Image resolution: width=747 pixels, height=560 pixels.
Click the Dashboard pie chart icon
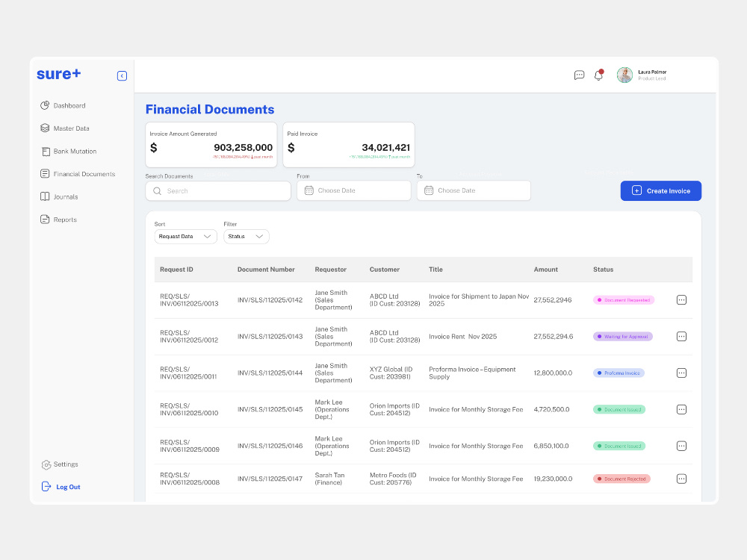click(45, 105)
